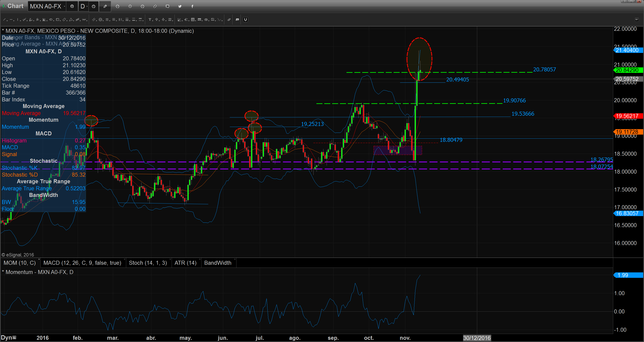The image size is (644, 342).
Task: Select the eraser tool
Action: pyautogui.click(x=229, y=20)
